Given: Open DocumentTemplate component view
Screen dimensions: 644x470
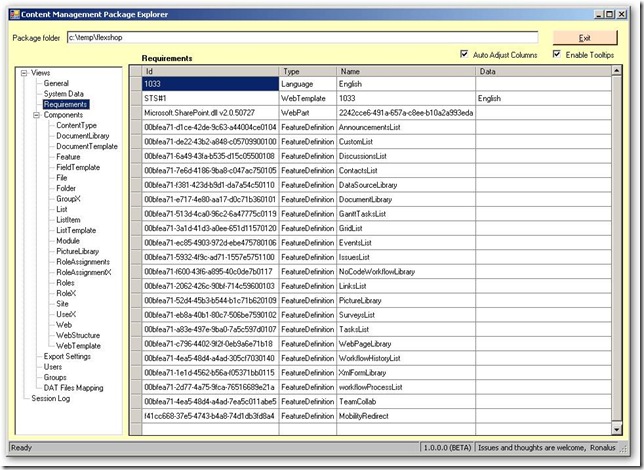Looking at the screenshot, I should 87,146.
